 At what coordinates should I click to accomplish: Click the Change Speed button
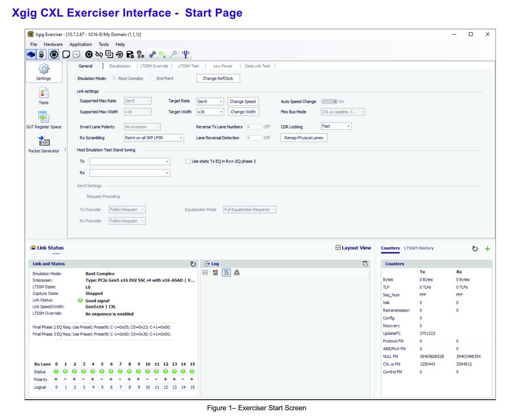click(243, 101)
